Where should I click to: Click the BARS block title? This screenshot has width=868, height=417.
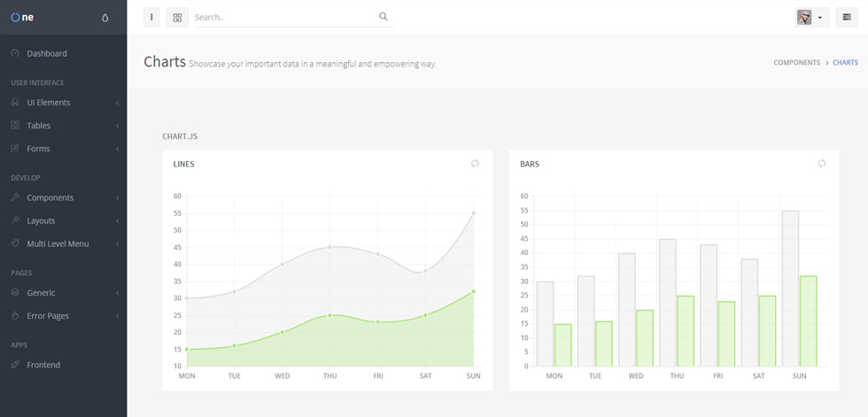(530, 165)
